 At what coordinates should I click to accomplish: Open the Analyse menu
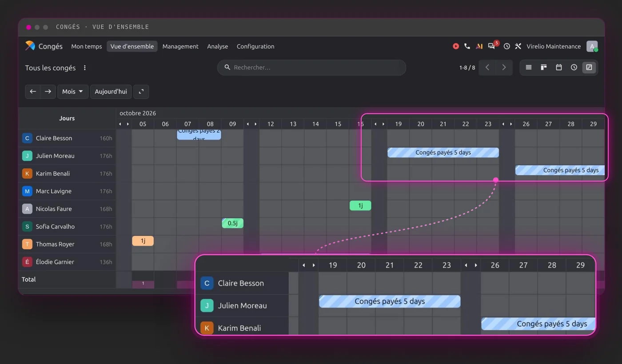[218, 46]
